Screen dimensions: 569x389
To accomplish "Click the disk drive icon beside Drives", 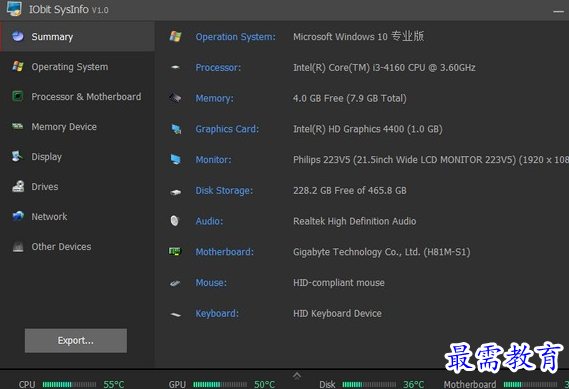I will [x=18, y=186].
